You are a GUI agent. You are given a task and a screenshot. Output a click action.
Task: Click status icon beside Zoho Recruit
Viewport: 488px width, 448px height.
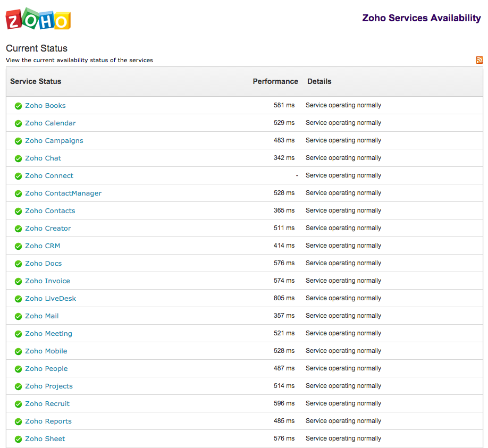19,404
